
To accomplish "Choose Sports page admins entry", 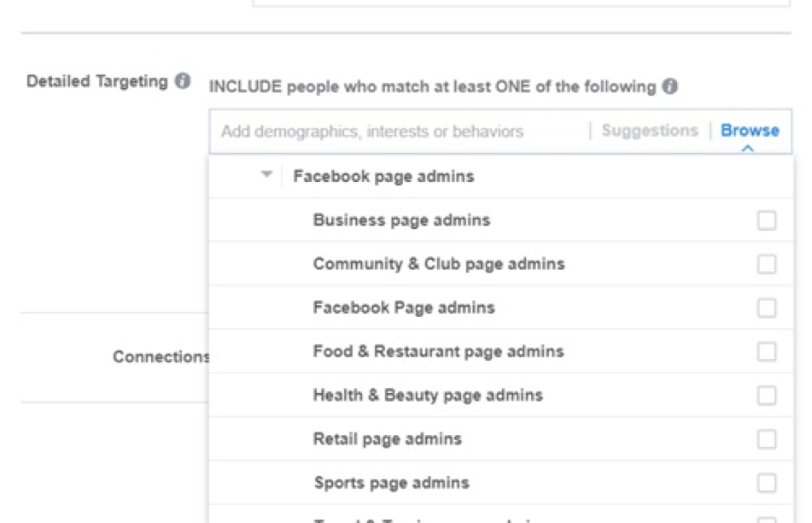I will [x=500, y=483].
